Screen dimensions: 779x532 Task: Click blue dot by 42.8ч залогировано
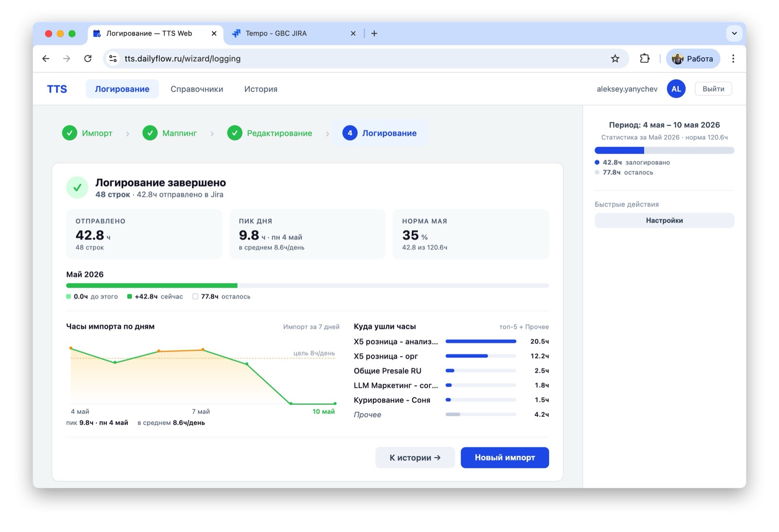[x=597, y=163]
